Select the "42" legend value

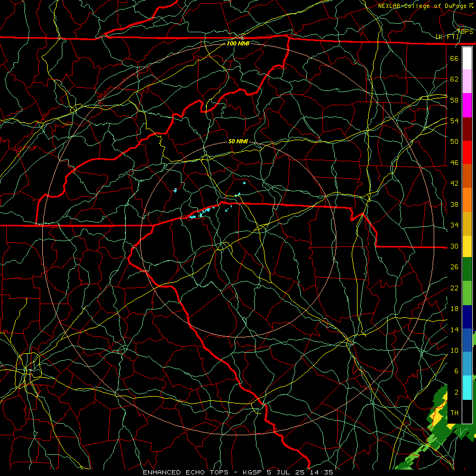click(454, 184)
